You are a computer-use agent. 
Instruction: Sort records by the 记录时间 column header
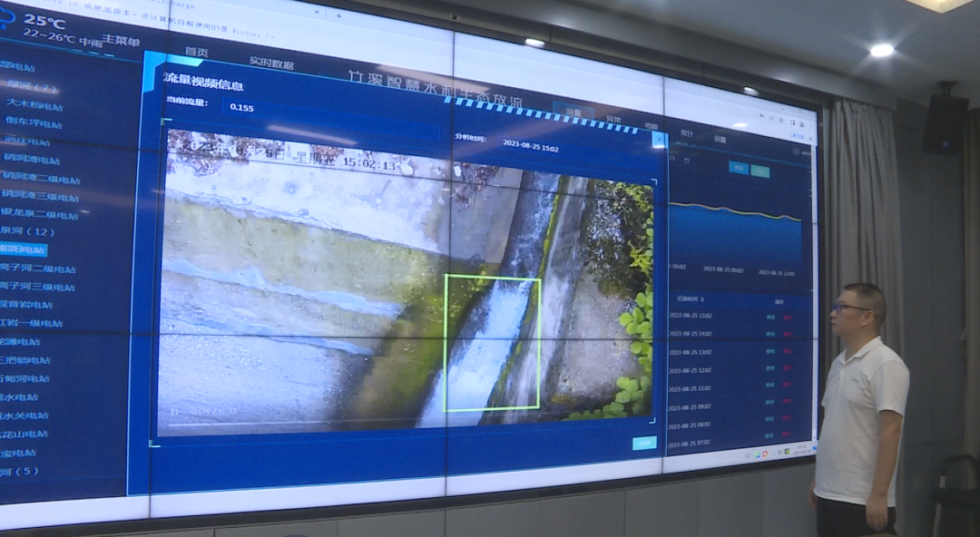[690, 298]
